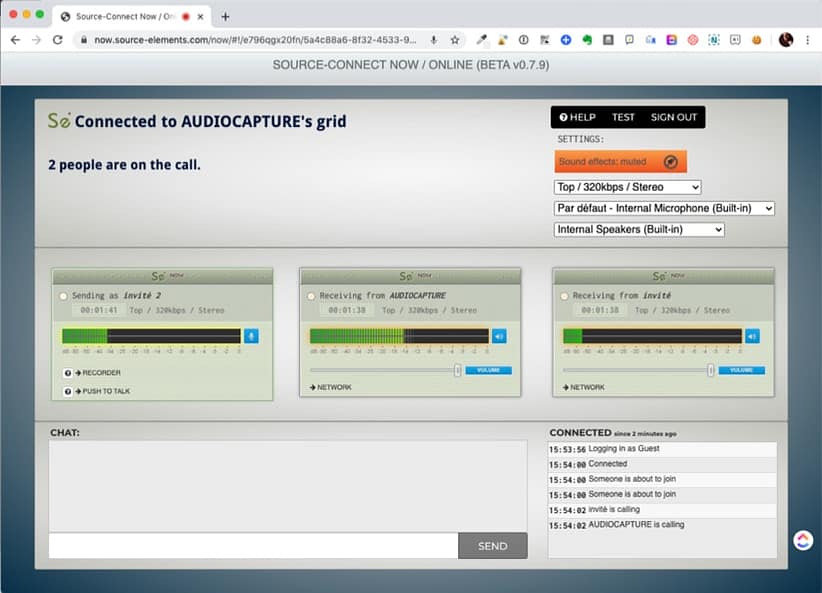Open help icon next to RECORDER

[x=68, y=373]
